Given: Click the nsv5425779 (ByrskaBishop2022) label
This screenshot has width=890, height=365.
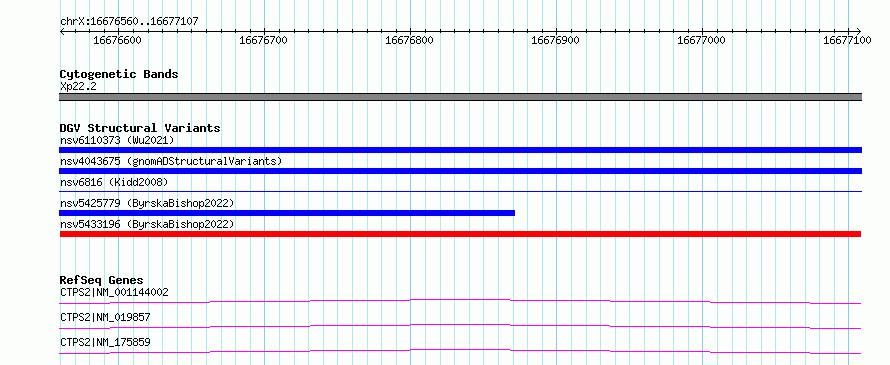Looking at the screenshot, I should click(x=147, y=203).
